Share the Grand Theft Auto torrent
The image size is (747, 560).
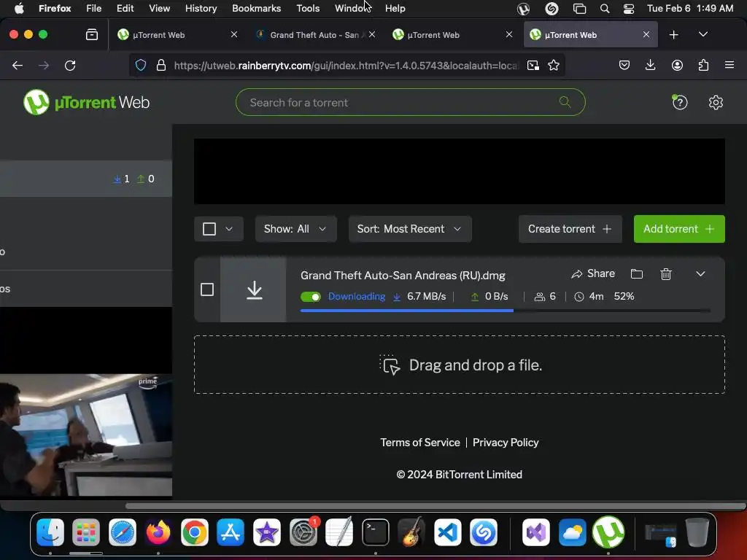pyautogui.click(x=593, y=273)
